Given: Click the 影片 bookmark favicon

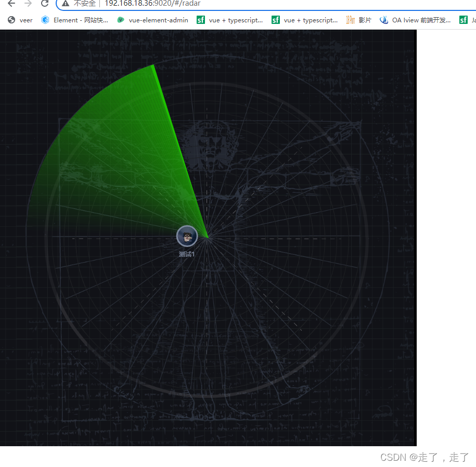Looking at the screenshot, I should point(350,20).
